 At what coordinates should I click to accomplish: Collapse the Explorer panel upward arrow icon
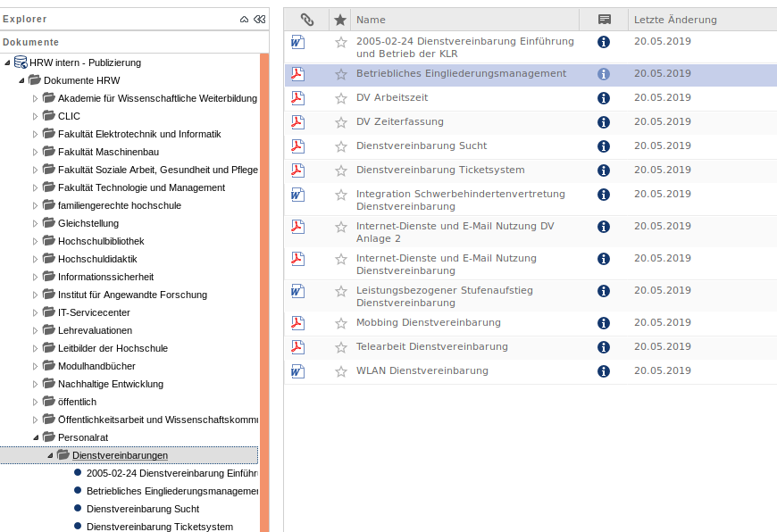pos(245,20)
